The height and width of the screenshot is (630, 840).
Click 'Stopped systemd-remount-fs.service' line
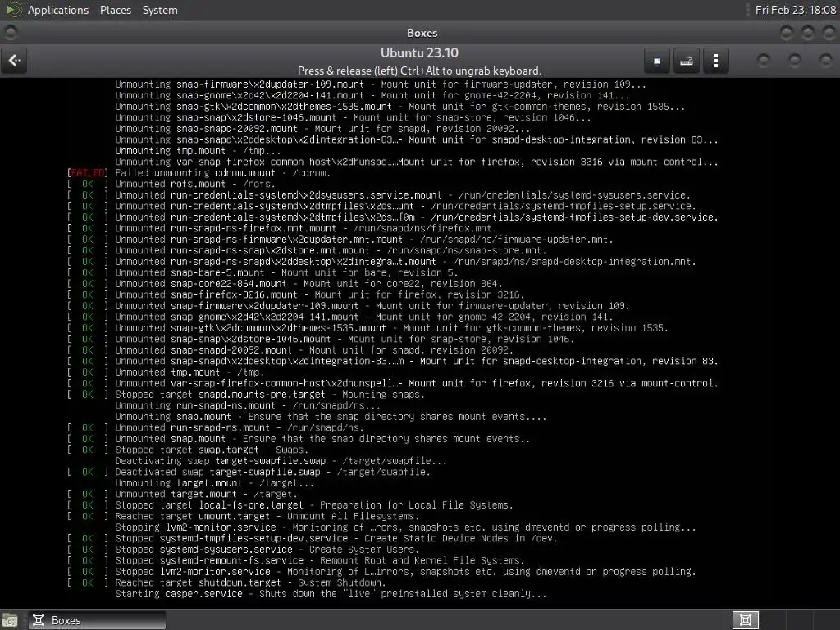point(320,561)
